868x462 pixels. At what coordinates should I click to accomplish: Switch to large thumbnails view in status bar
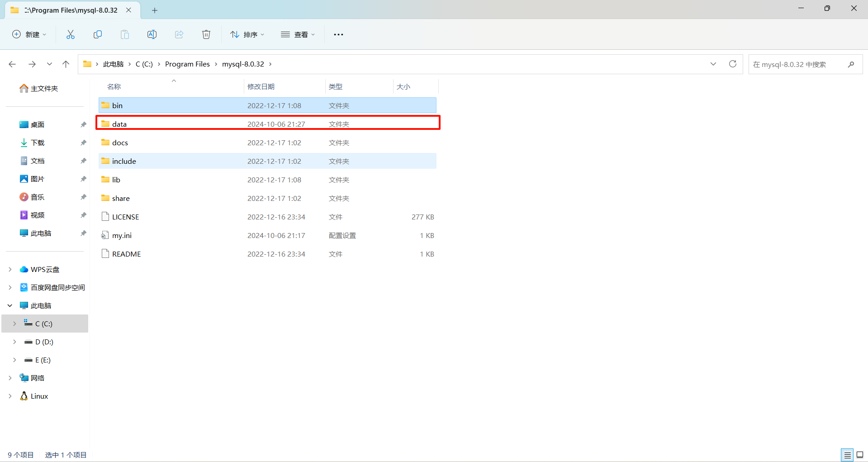pyautogui.click(x=860, y=455)
